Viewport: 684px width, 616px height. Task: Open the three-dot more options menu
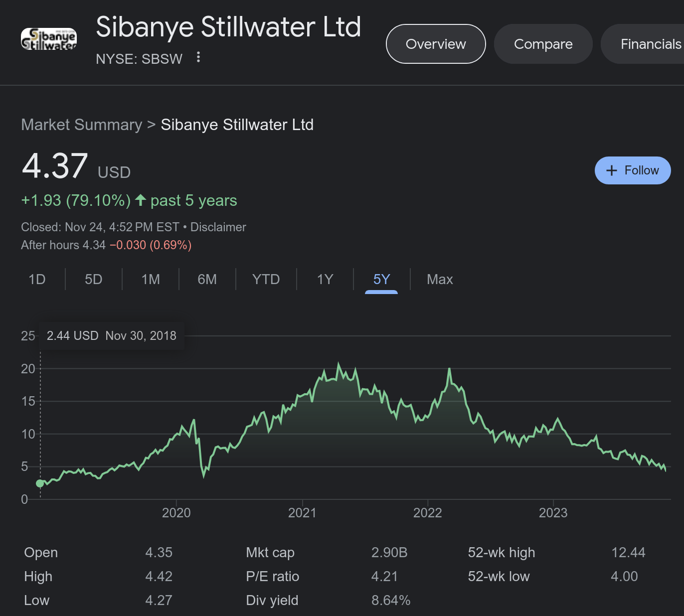198,57
